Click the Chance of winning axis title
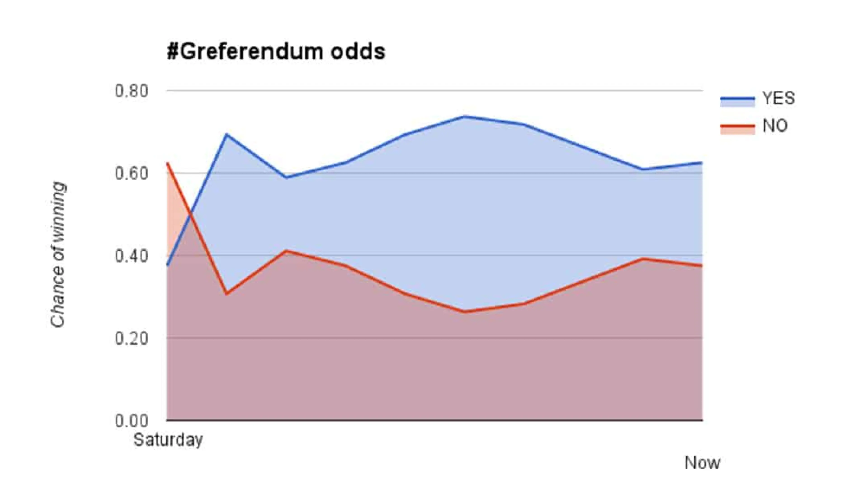 click(x=58, y=255)
